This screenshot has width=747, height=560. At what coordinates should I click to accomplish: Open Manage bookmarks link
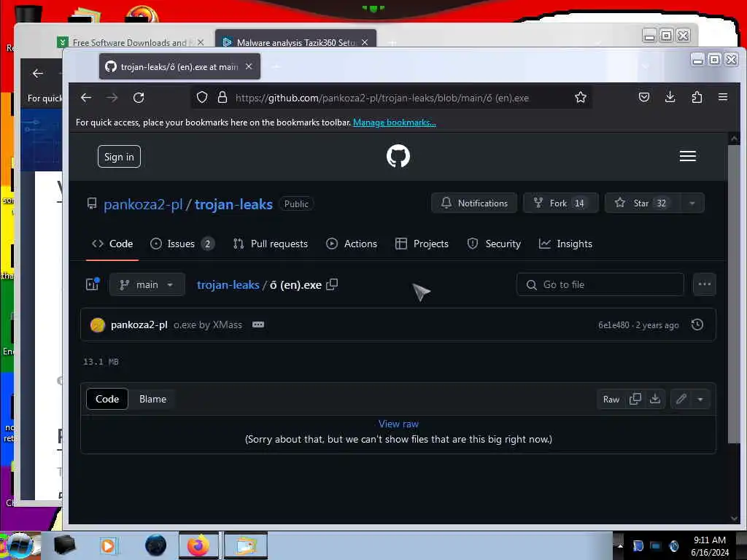(395, 122)
